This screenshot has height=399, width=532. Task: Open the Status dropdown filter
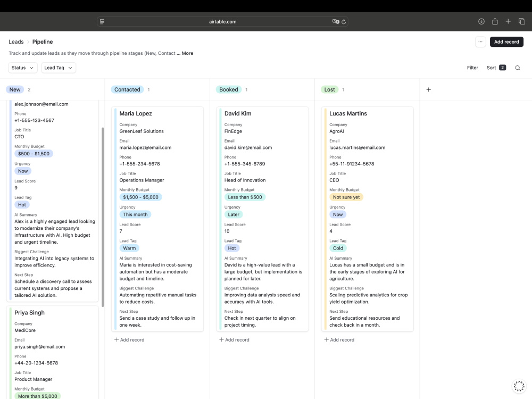23,68
